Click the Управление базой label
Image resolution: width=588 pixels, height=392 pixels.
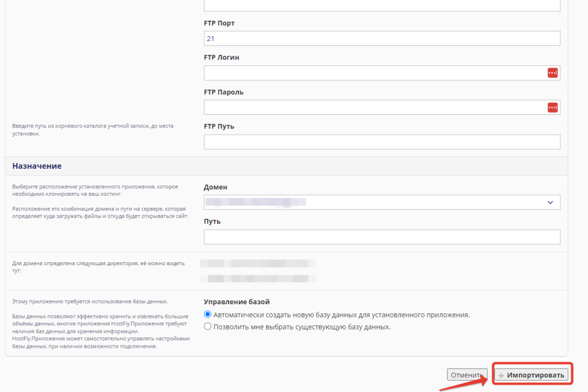pyautogui.click(x=237, y=302)
